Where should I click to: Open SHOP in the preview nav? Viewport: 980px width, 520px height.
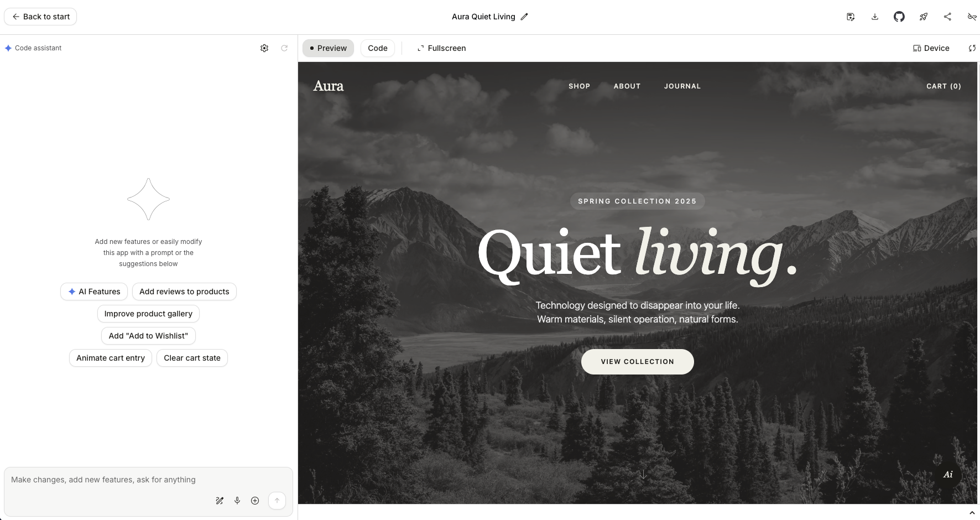point(579,86)
